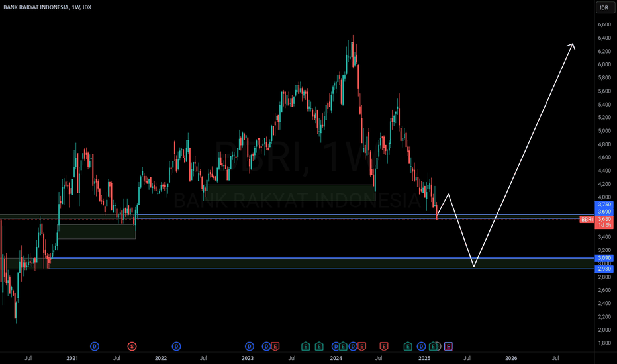The image size is (617, 364).
Task: Select the dividend marker above the 2023 label
Action: (250, 346)
